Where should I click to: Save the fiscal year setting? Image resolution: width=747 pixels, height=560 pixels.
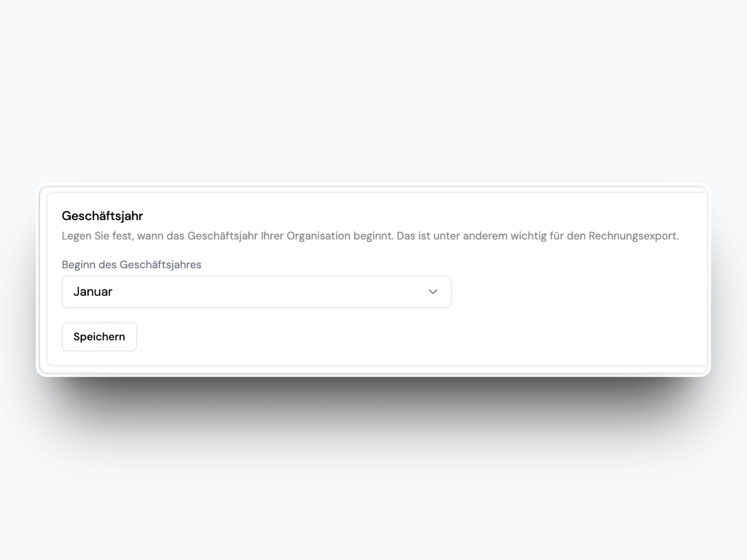(99, 337)
